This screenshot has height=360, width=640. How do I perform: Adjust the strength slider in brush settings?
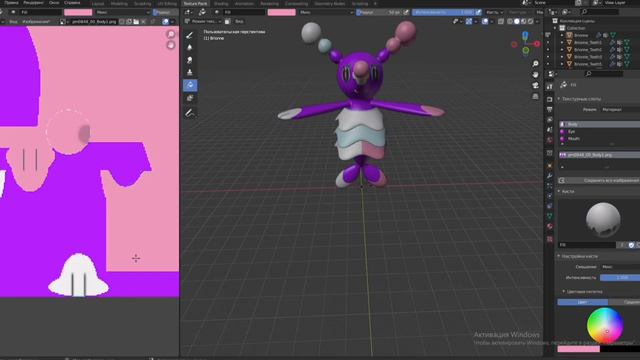coord(620,278)
